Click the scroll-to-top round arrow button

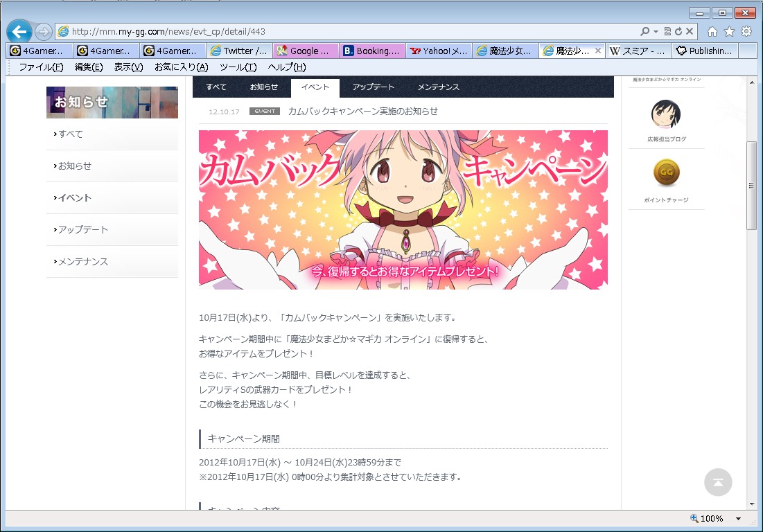pyautogui.click(x=718, y=482)
